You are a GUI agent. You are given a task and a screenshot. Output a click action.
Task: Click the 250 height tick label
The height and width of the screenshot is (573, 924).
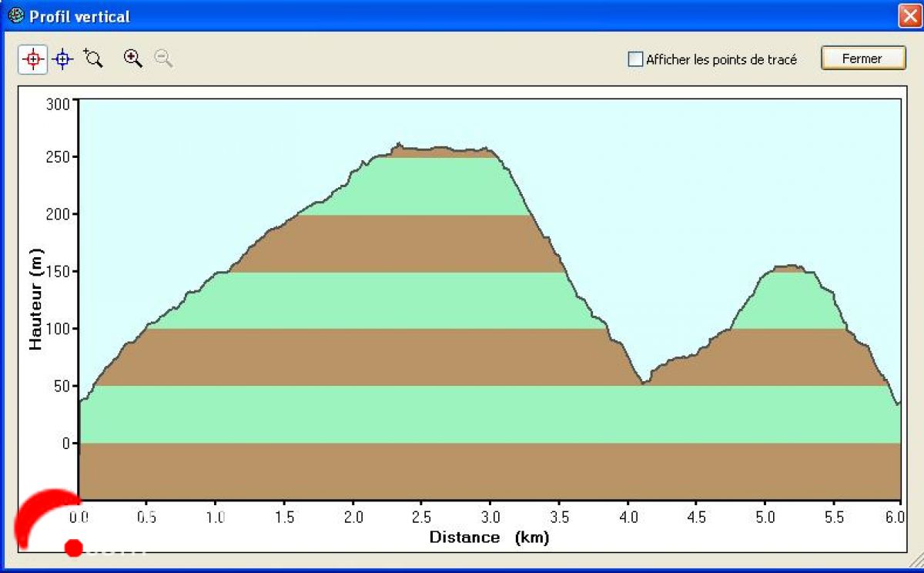point(59,157)
